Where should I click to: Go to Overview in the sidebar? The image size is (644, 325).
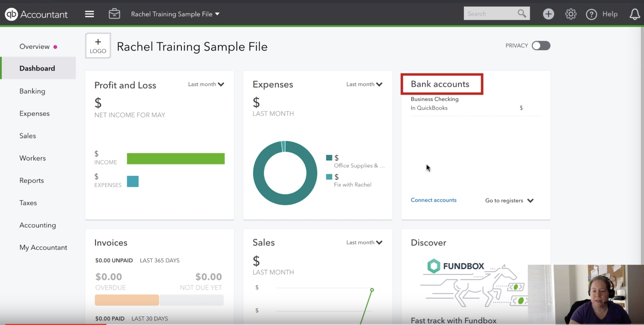point(34,47)
